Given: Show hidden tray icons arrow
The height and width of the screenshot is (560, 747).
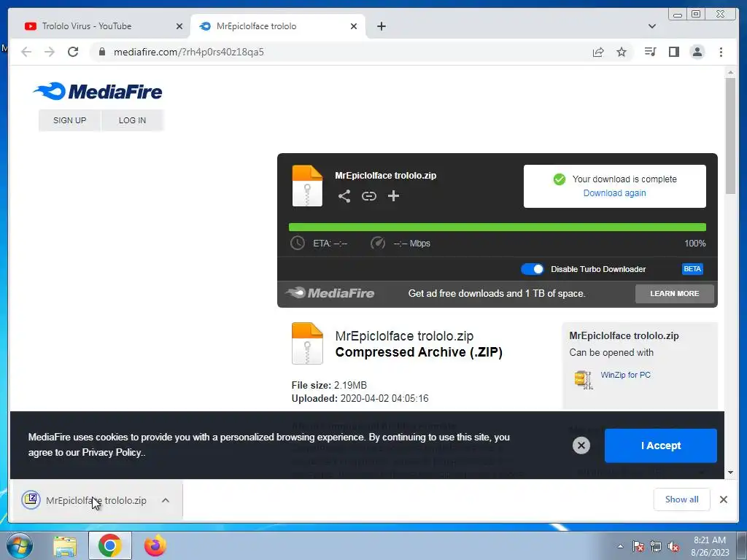Looking at the screenshot, I should click(620, 547).
